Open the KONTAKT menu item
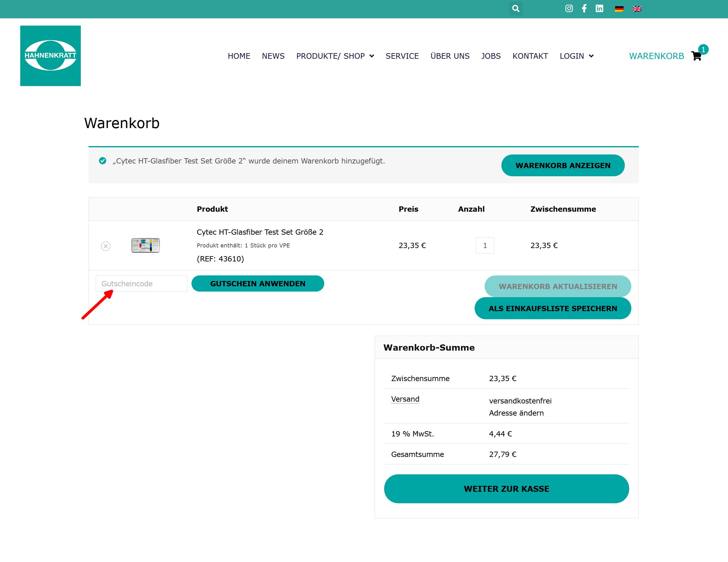This screenshot has height=562, width=728. coord(530,56)
